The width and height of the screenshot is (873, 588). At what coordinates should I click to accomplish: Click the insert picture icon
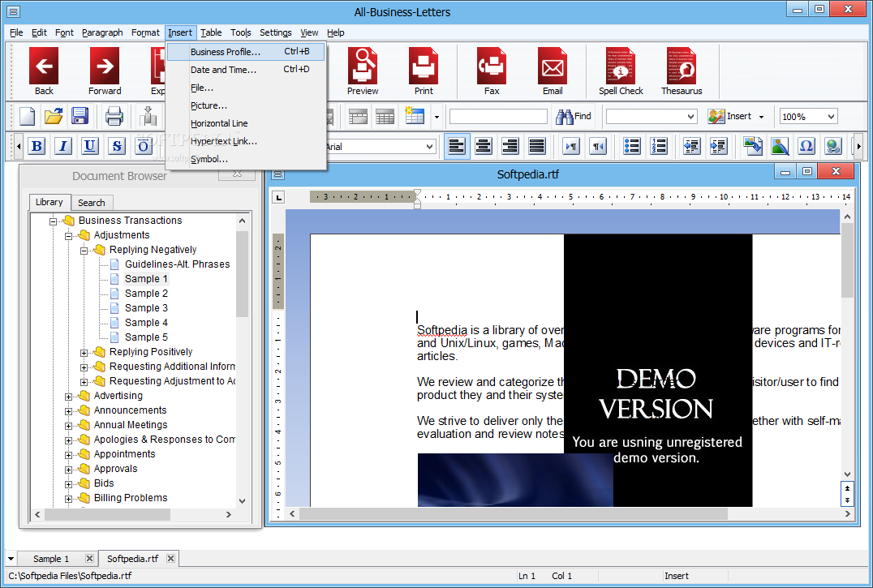780,146
